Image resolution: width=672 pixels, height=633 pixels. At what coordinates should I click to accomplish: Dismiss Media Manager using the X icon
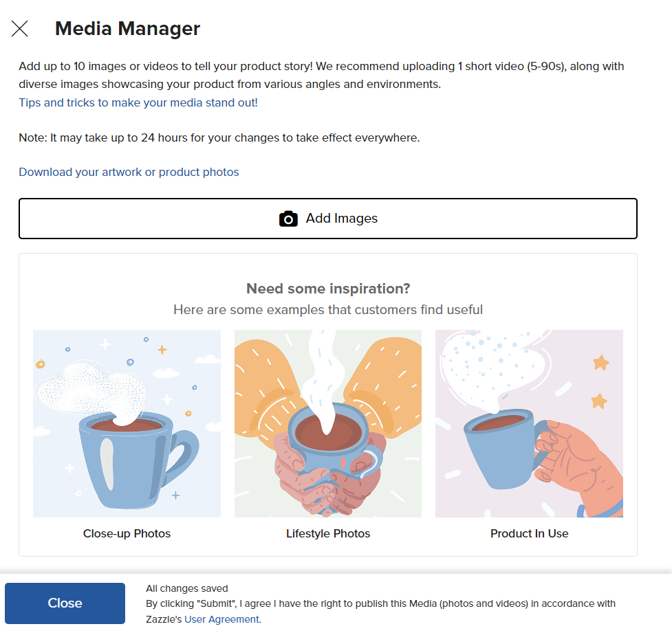click(20, 29)
